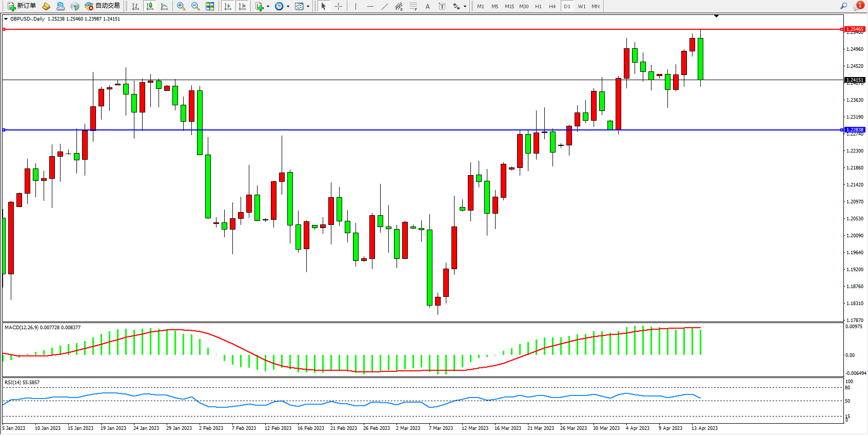Viewport: 868px width, 435px height.
Task: Toggle chart auto scroll
Action: [228, 6]
